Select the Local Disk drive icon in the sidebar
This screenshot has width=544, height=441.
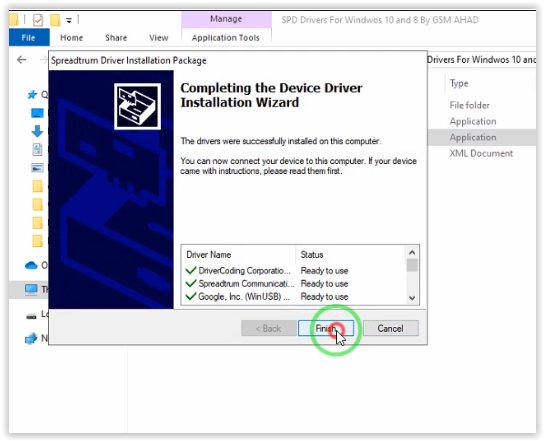[x=31, y=316]
